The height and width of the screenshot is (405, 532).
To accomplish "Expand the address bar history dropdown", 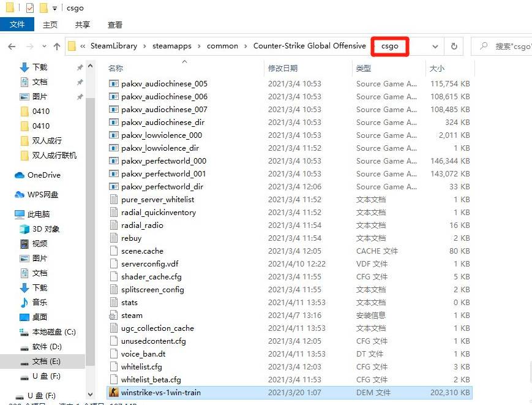I will (435, 47).
